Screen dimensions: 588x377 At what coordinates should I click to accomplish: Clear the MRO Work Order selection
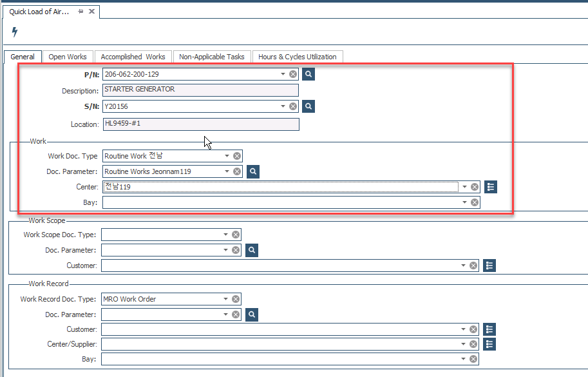(236, 299)
